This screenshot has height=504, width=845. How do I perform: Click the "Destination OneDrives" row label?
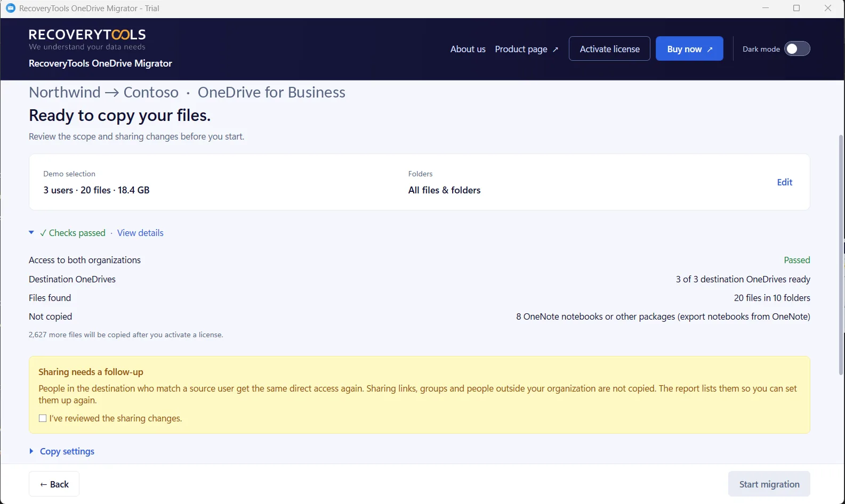pos(72,279)
